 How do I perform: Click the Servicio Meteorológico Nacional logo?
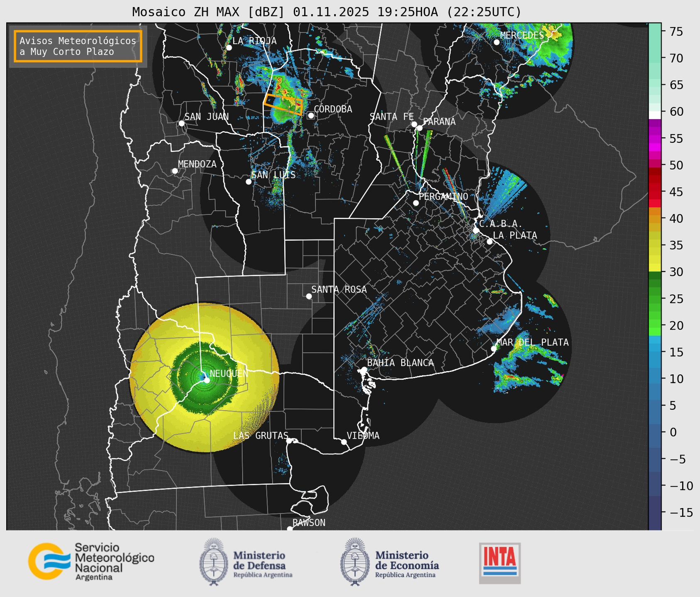coord(91,562)
